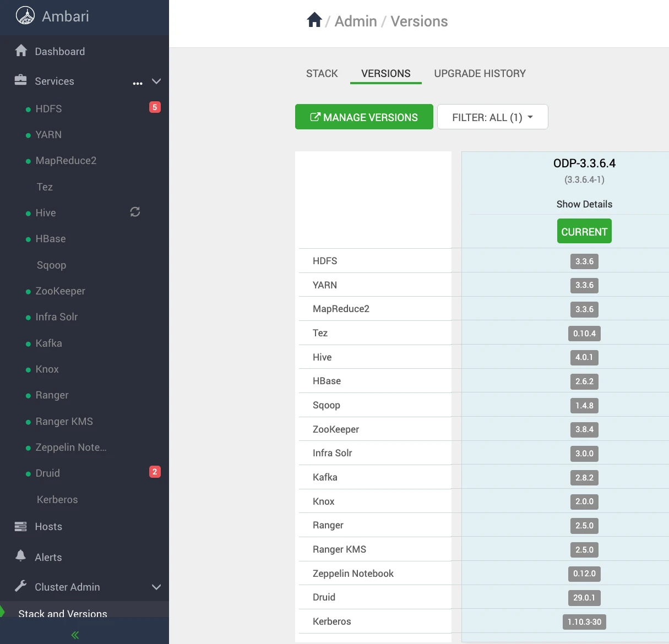Click ZooKeeper version badge 3.8.4
Viewport: 669px width, 644px height.
point(584,429)
